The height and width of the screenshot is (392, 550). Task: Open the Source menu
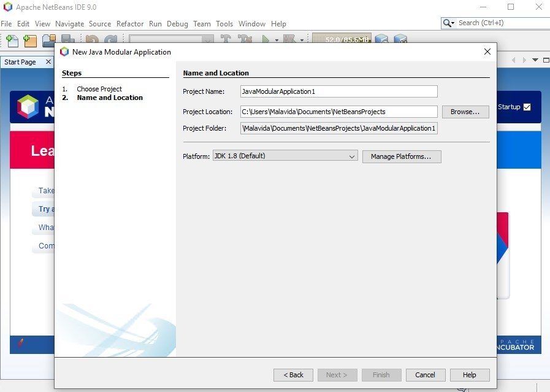pos(100,24)
